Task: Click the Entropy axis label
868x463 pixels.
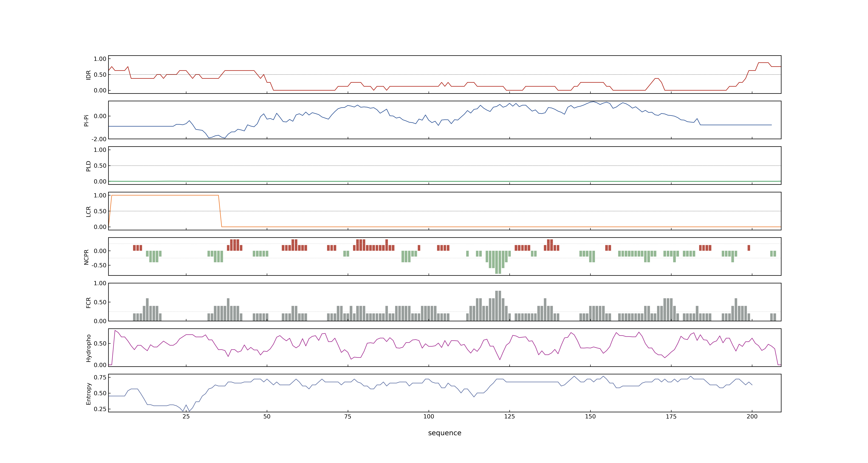Action: coord(88,394)
